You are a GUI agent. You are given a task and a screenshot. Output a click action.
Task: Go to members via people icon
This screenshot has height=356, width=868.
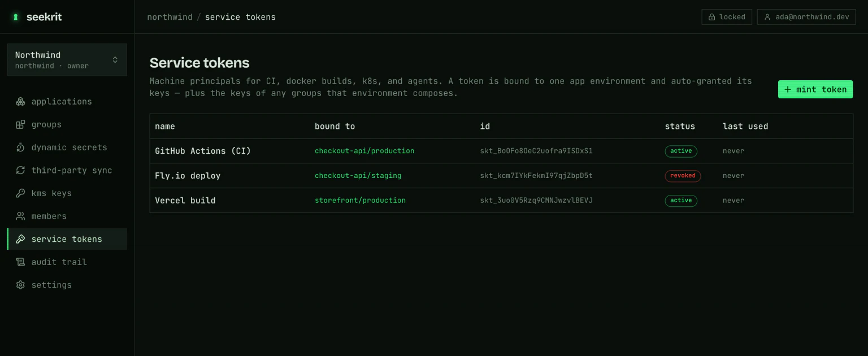click(20, 216)
